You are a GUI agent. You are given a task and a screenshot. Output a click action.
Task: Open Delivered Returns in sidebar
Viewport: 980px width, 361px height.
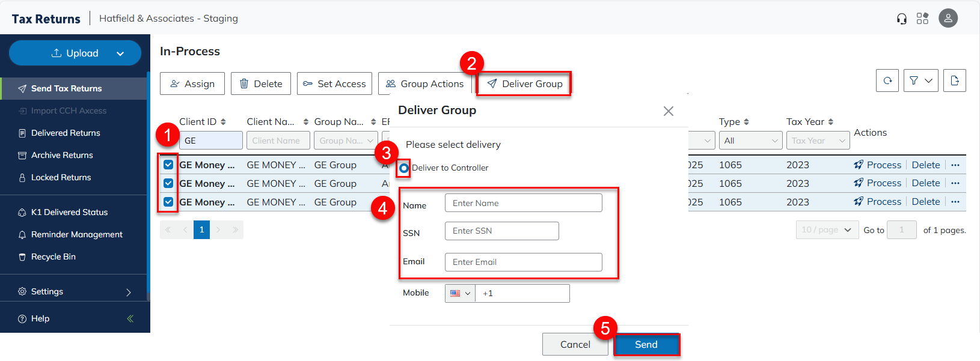click(66, 133)
